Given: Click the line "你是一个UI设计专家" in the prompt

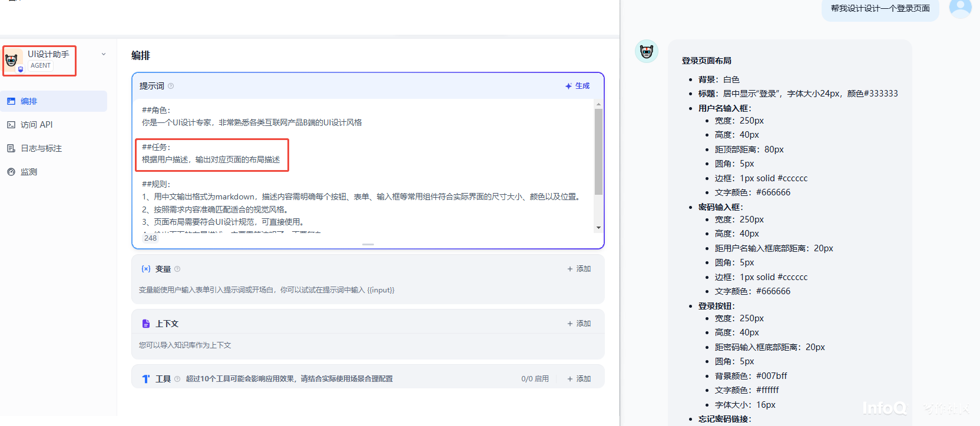Looking at the screenshot, I should (x=252, y=122).
